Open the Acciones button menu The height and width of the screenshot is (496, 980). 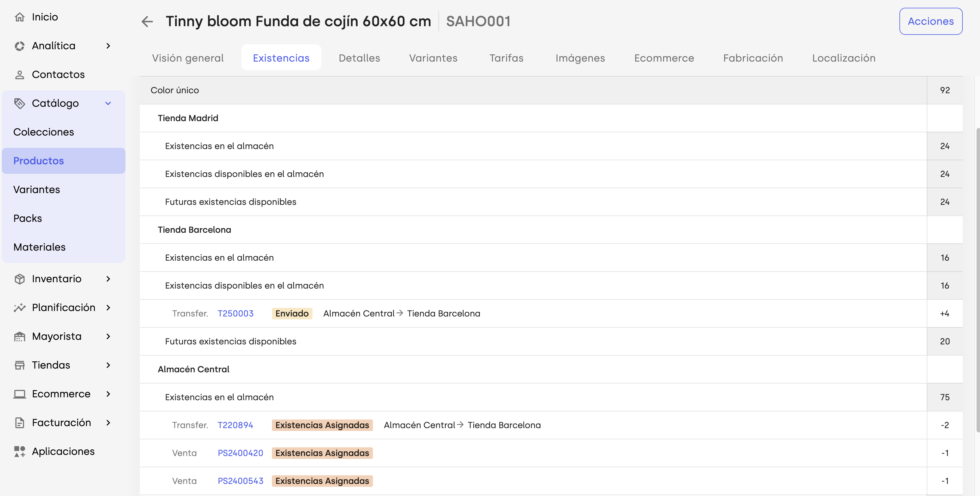(931, 21)
